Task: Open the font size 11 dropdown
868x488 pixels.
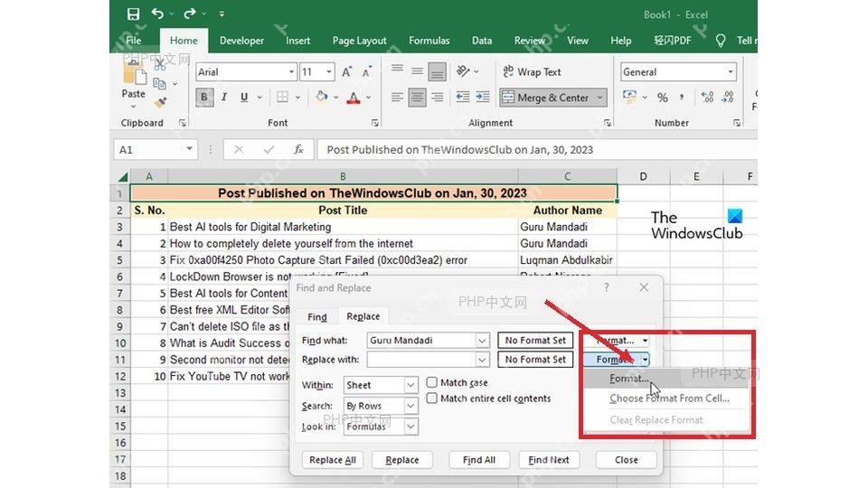Action: pyautogui.click(x=329, y=72)
